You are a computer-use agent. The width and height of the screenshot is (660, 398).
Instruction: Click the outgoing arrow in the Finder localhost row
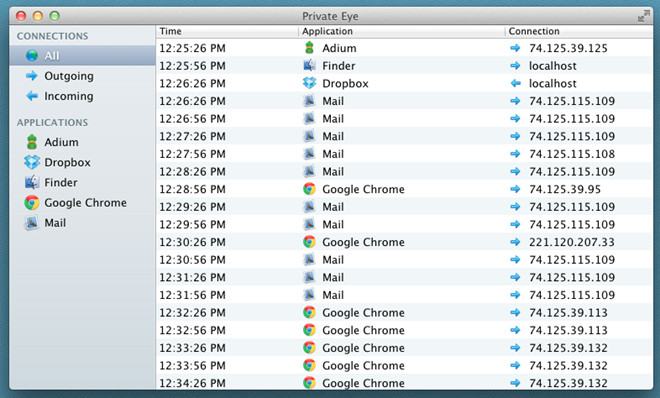515,66
